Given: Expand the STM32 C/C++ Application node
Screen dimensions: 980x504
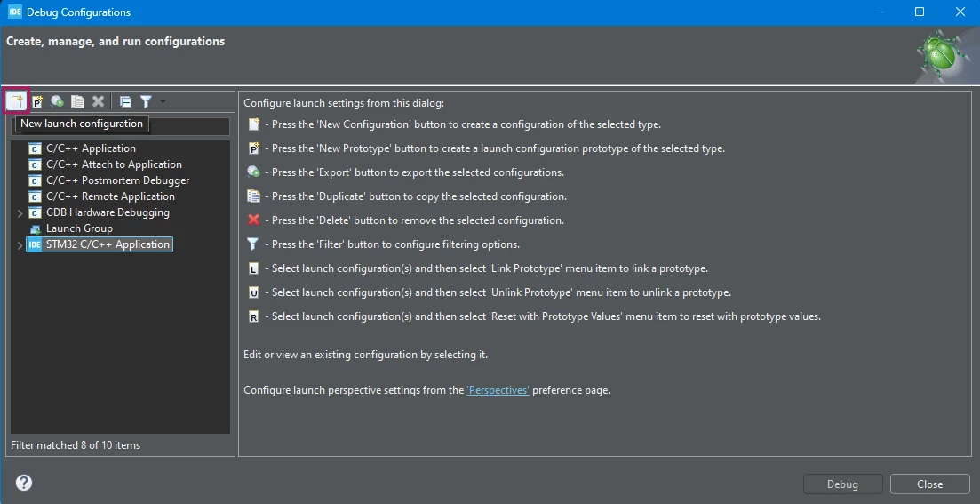Looking at the screenshot, I should click(20, 245).
